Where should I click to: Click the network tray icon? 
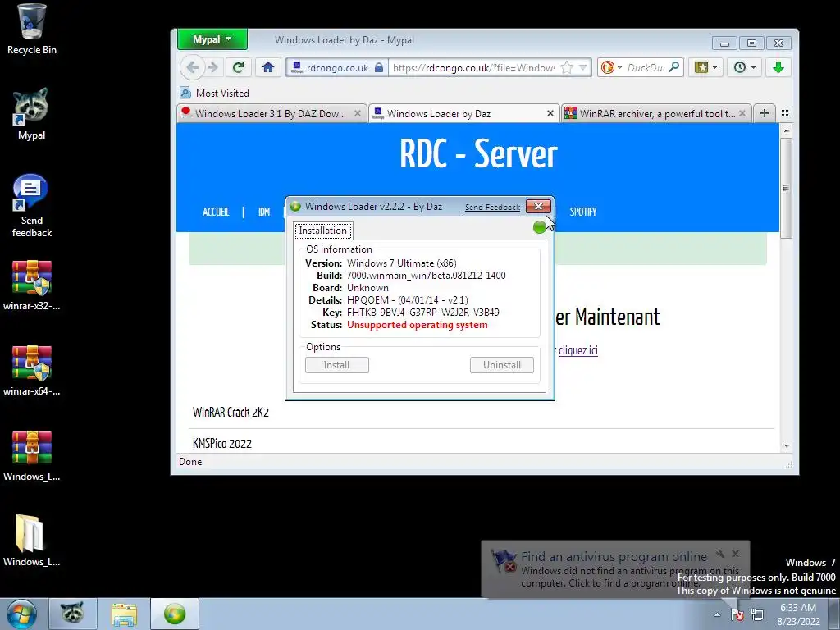[757, 614]
